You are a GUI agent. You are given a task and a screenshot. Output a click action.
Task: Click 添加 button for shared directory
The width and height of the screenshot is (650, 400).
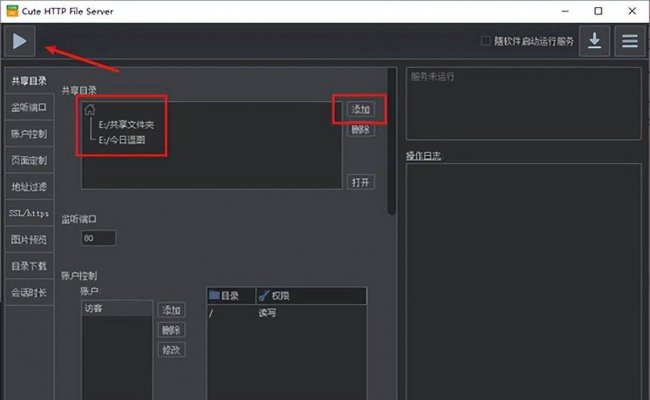click(x=361, y=109)
